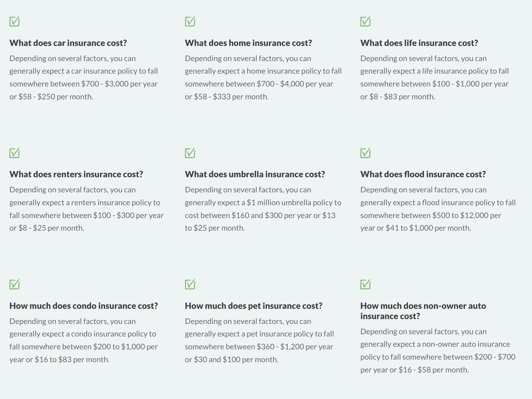Click the flood insurance price description paragraph
The height and width of the screenshot is (399, 532).
438,209
